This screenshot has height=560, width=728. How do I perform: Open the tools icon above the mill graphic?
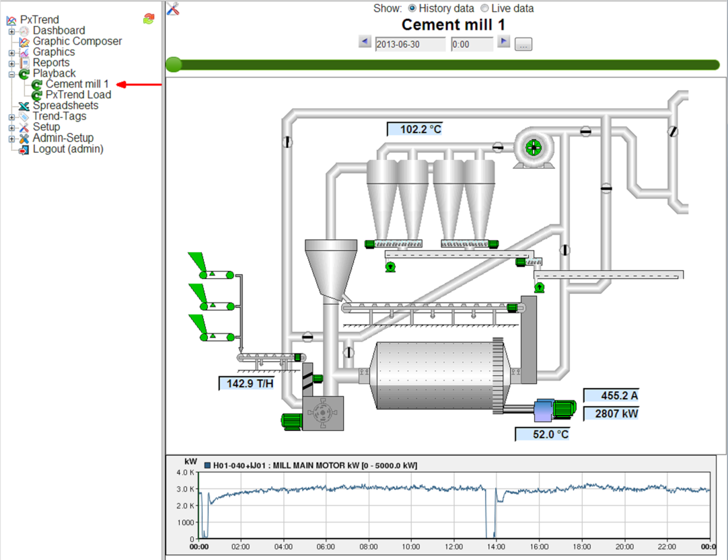[x=172, y=9]
